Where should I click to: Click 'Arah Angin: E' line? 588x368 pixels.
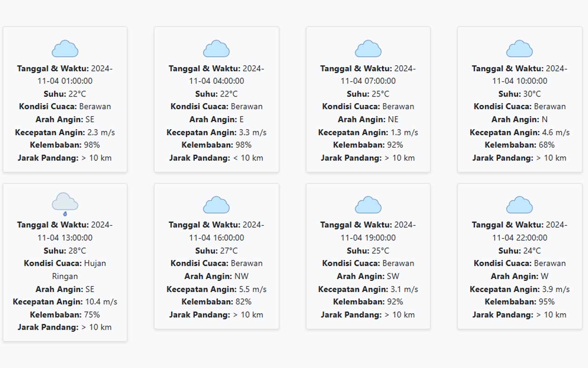[x=216, y=120]
